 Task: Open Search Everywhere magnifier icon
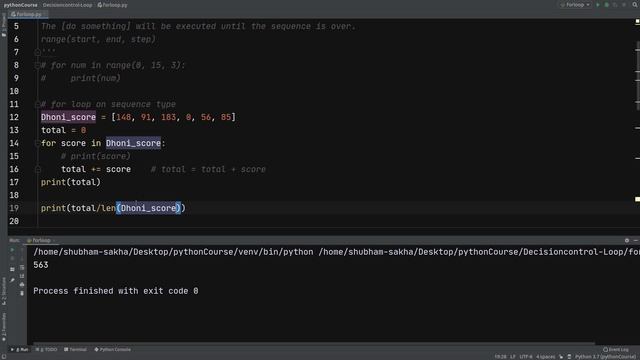[x=635, y=5]
